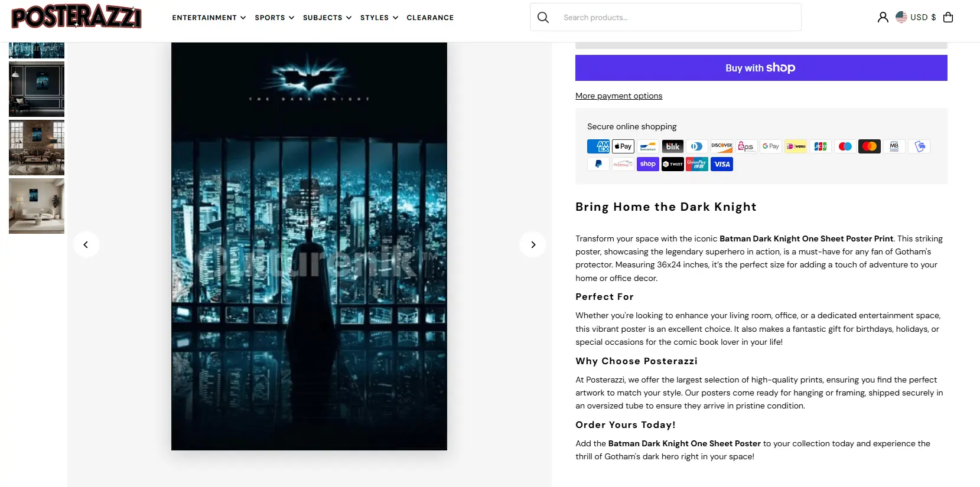Viewport: 980px width, 487px height.
Task: Click the Przelewy24 payment icon
Action: (x=623, y=164)
